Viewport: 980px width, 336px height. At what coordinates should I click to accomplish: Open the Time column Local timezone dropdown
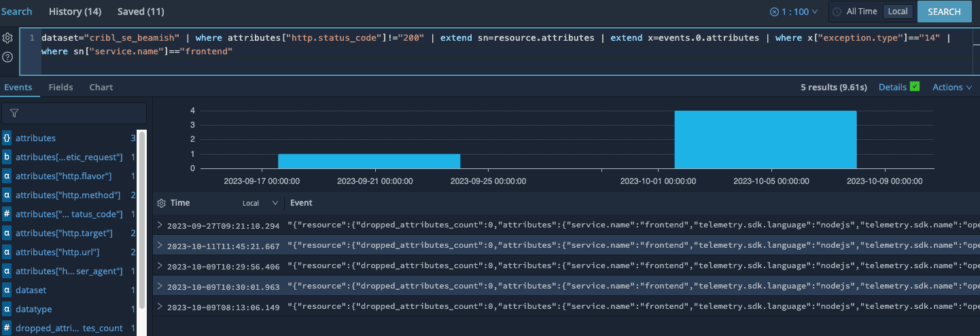(x=260, y=203)
